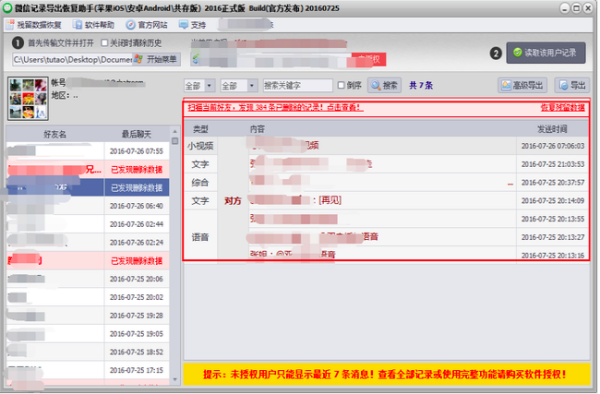Click the 官方网站 compass icon

130,25
